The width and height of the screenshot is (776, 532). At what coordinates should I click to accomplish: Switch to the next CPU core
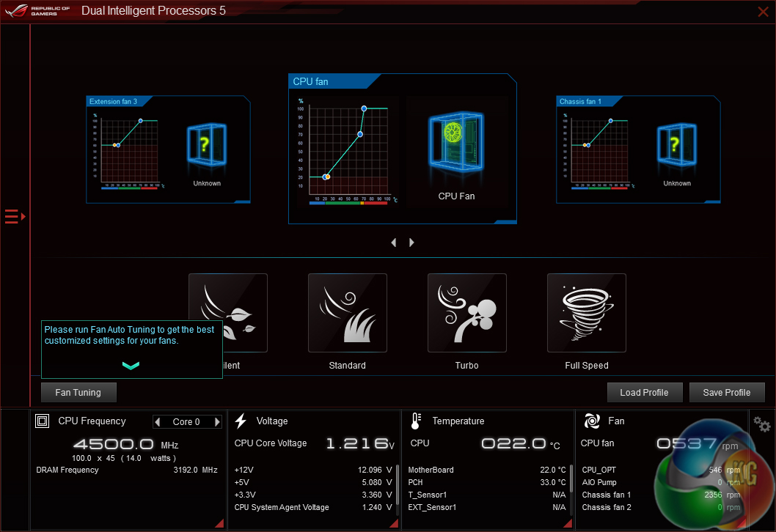217,422
